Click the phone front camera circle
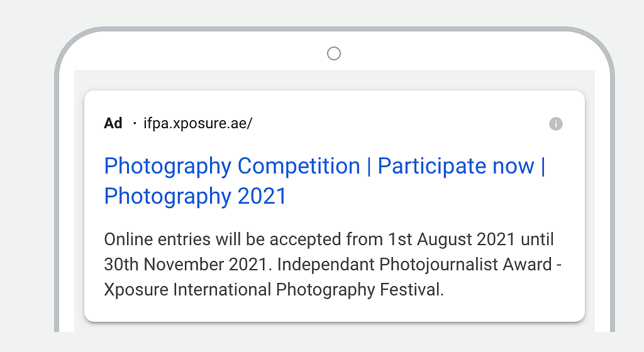The width and height of the screenshot is (644, 352). click(334, 53)
